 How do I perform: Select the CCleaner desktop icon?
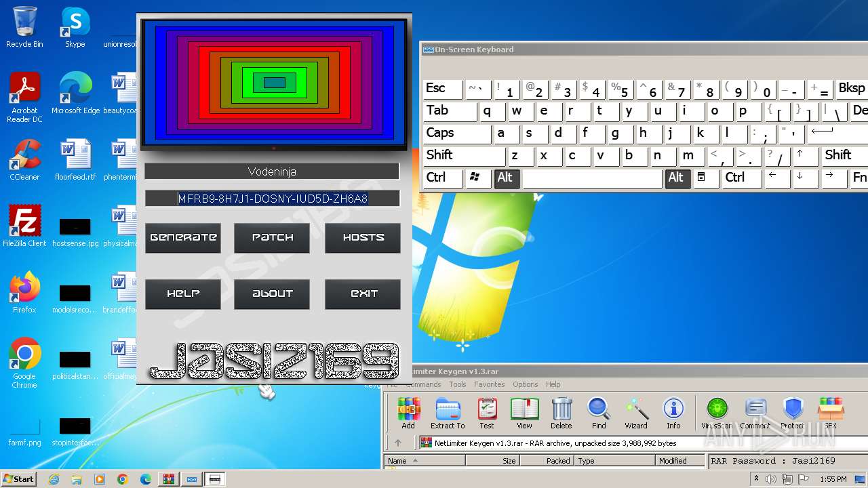point(24,160)
